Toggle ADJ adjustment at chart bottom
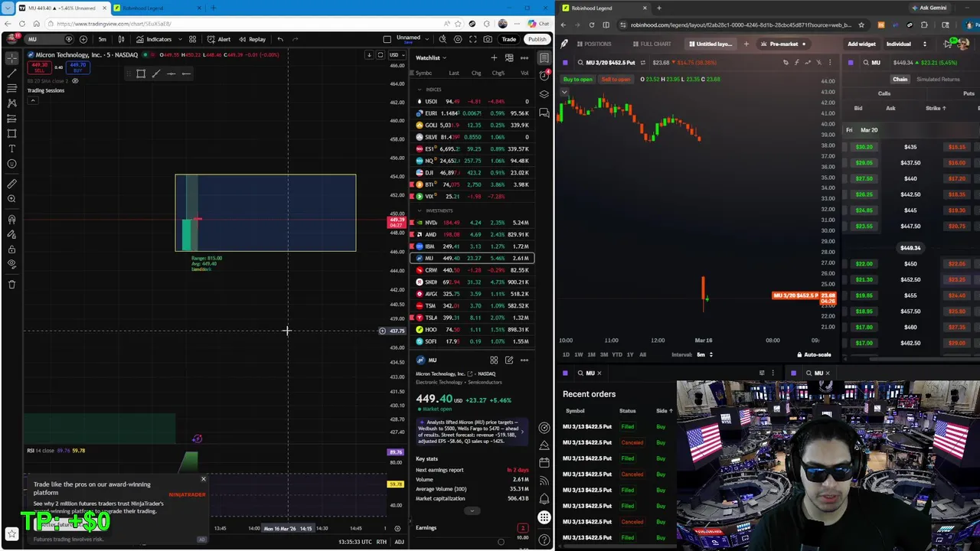The image size is (980, 551). pyautogui.click(x=399, y=542)
